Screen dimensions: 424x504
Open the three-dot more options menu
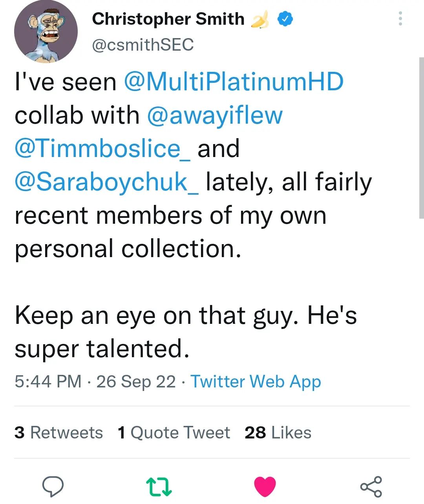[x=400, y=19]
